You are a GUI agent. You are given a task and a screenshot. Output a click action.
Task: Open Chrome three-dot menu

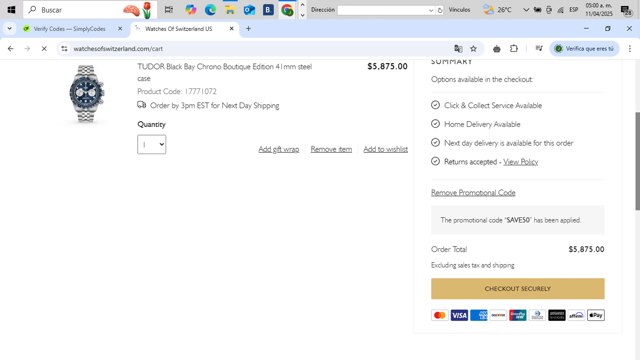[x=630, y=49]
